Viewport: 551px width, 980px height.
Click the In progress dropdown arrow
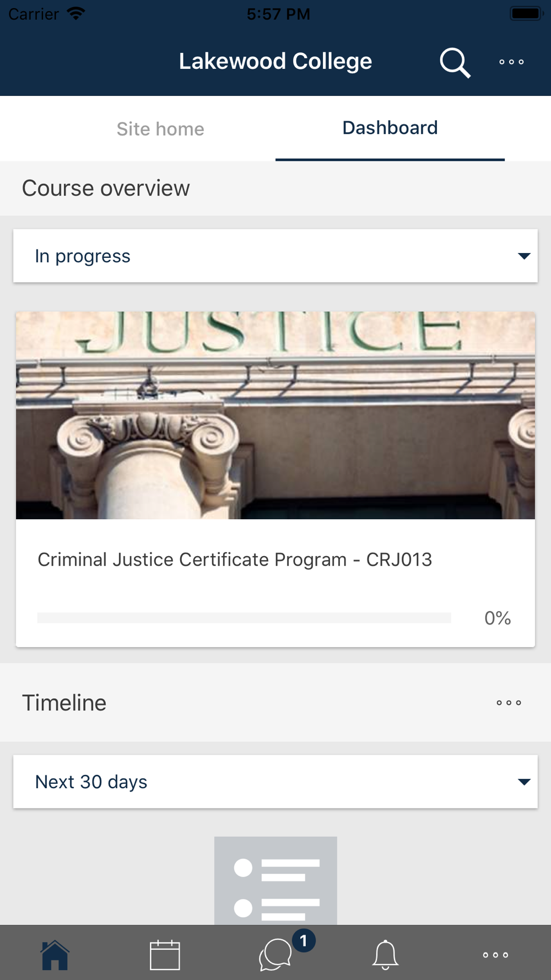[x=524, y=256]
